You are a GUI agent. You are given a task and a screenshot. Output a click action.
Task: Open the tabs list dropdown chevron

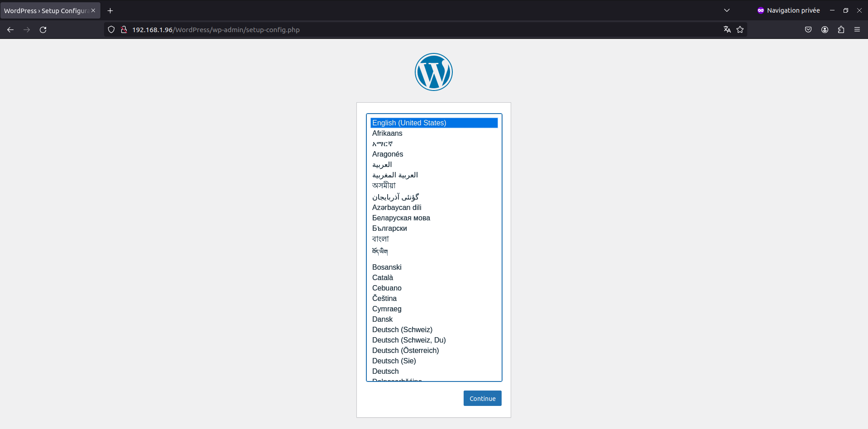point(726,10)
